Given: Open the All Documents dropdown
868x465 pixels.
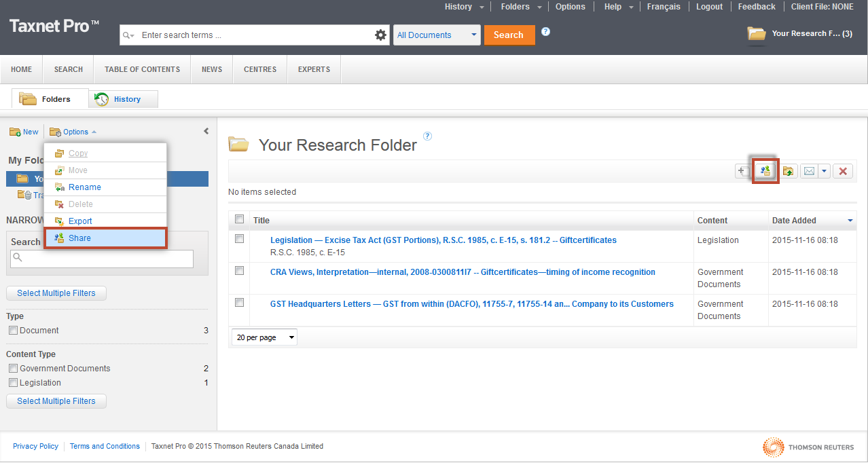Looking at the screenshot, I should click(x=437, y=35).
